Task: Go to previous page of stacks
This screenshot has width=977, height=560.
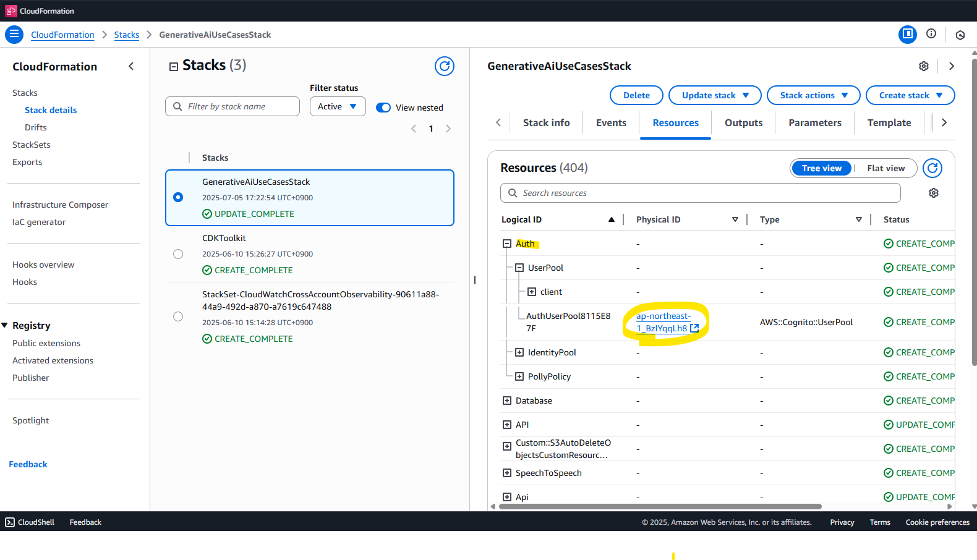Action: click(x=414, y=129)
